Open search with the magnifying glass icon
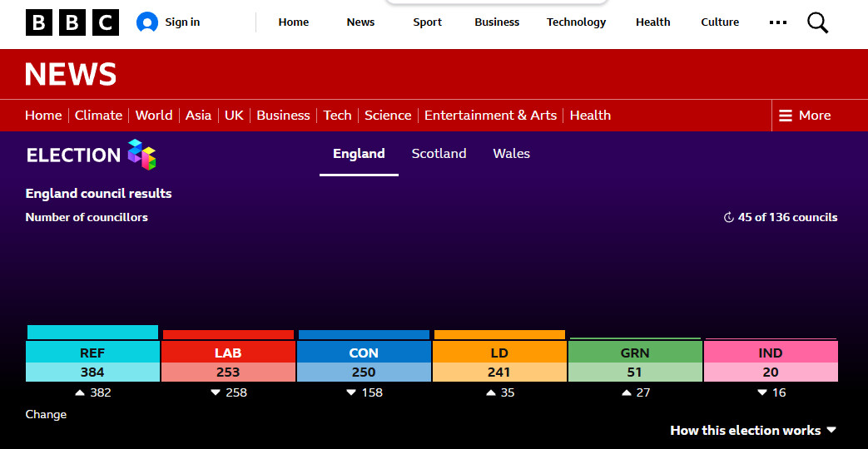Screen dimensions: 868x449 (x=817, y=22)
